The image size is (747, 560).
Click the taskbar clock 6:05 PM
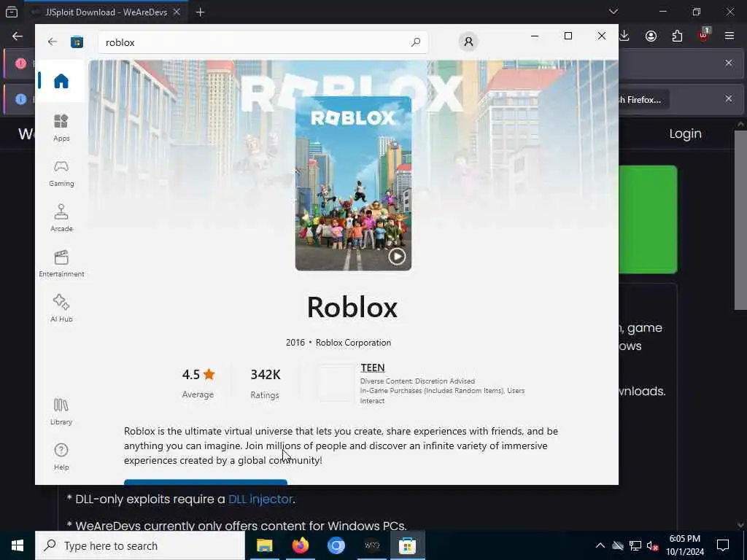pos(684,545)
